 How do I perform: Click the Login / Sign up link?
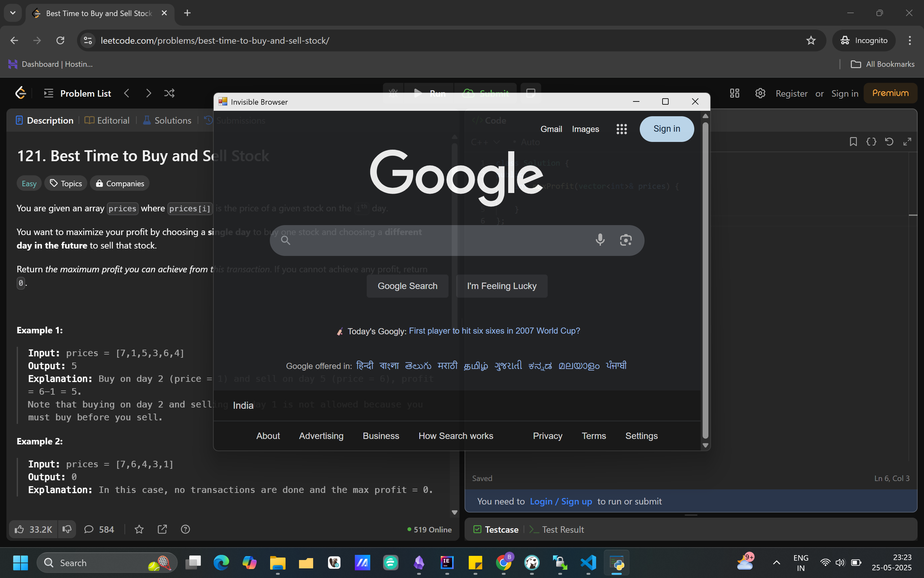click(561, 502)
